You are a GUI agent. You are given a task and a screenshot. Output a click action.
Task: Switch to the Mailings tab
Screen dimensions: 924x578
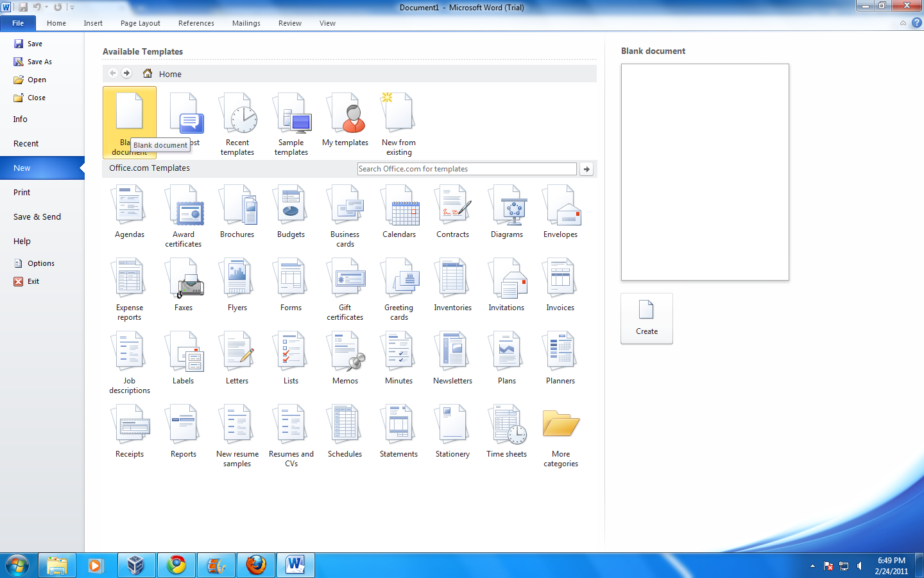tap(246, 23)
